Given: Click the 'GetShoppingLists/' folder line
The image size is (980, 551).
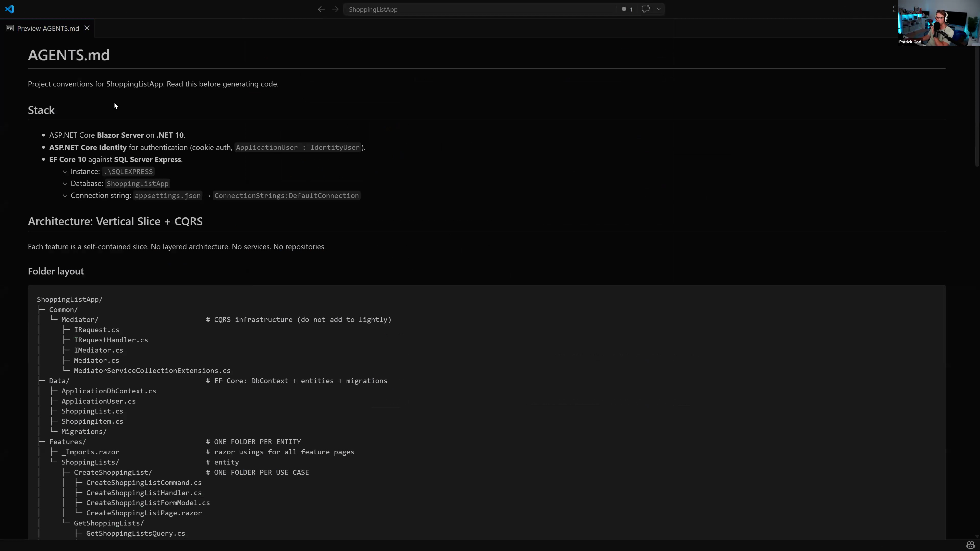Looking at the screenshot, I should [x=109, y=523].
